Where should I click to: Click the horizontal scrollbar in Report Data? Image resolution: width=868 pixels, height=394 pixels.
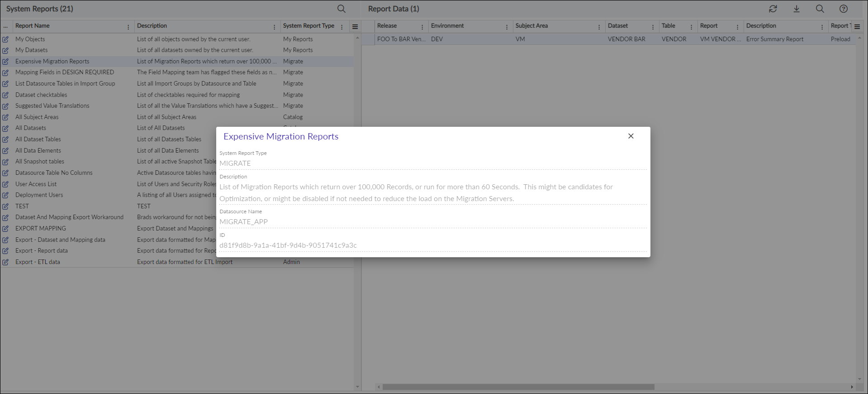[518, 387]
